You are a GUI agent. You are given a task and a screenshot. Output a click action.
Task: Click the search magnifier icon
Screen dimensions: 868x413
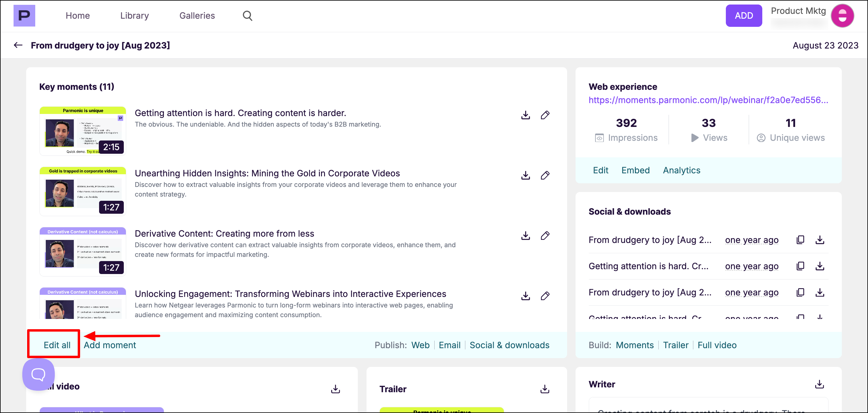pyautogui.click(x=247, y=16)
